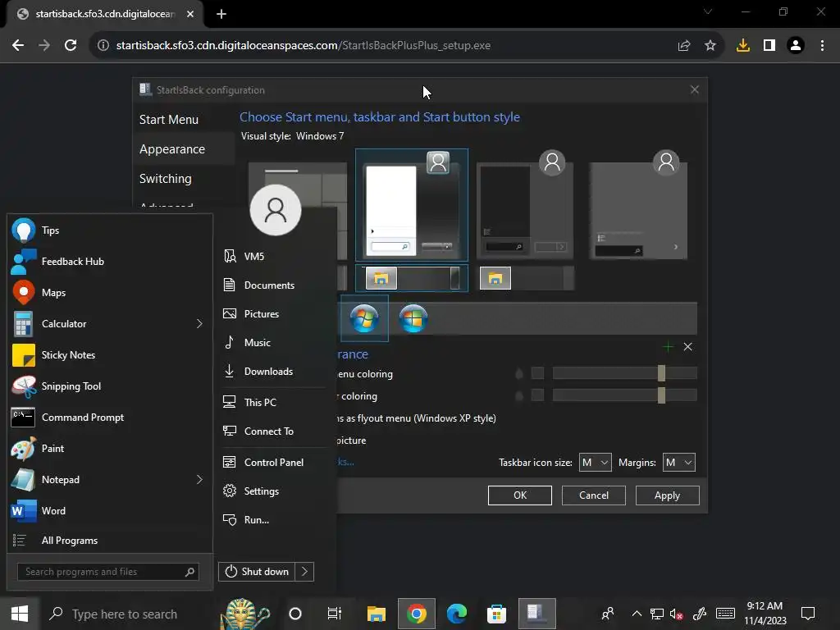Click Apply in StartIsBack configuration
Screen dimensions: 840x630
point(667,495)
